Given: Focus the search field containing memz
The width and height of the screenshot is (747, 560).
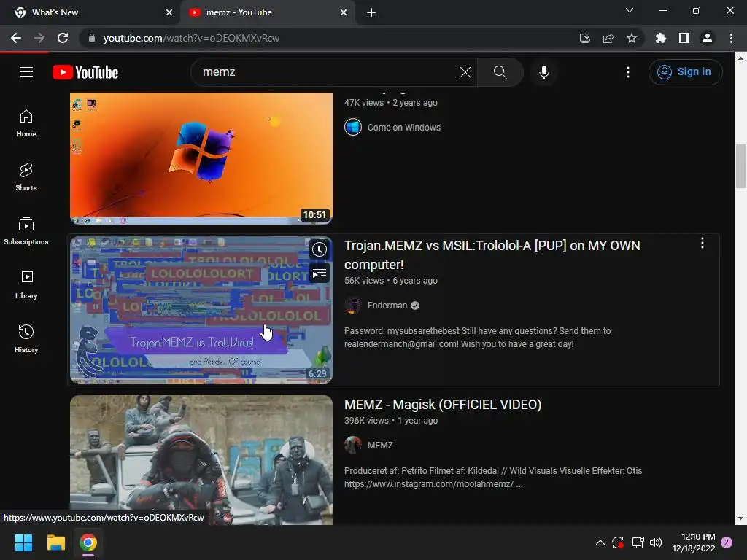Looking at the screenshot, I should tap(329, 72).
